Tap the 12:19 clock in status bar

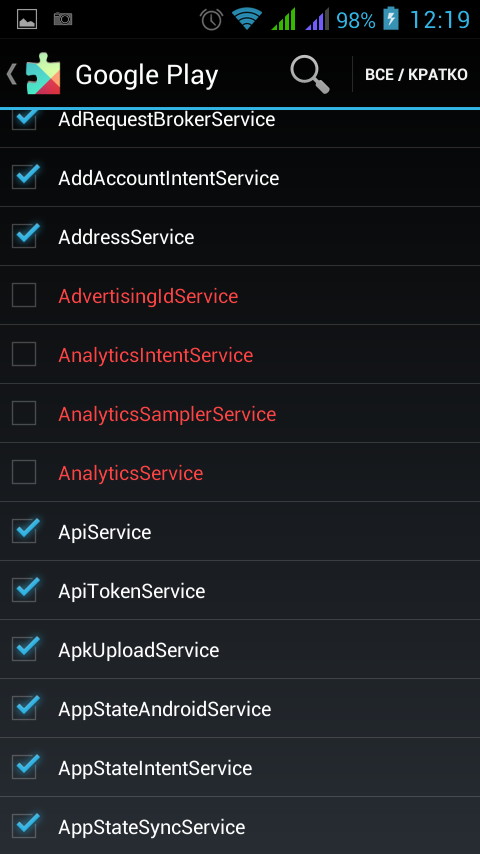tap(439, 20)
